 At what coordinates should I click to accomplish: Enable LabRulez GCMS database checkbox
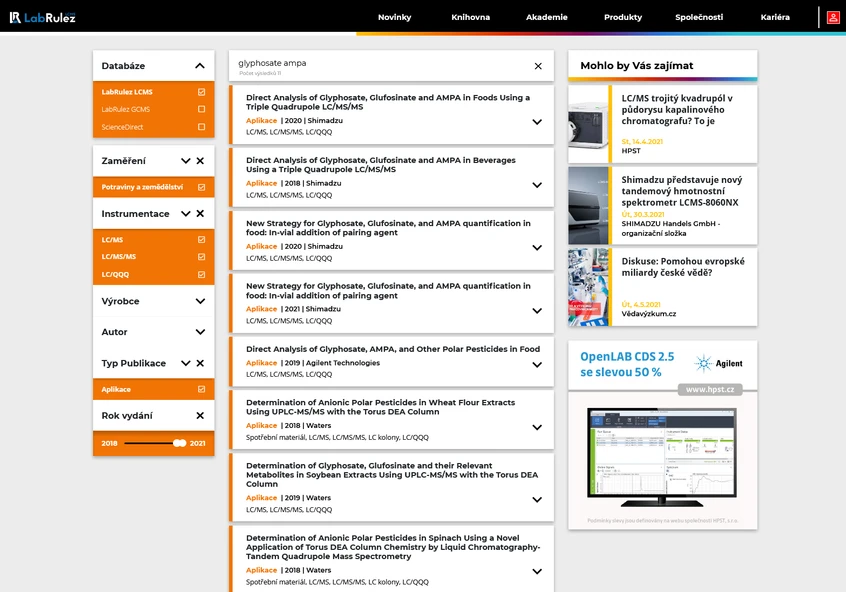tap(201, 109)
